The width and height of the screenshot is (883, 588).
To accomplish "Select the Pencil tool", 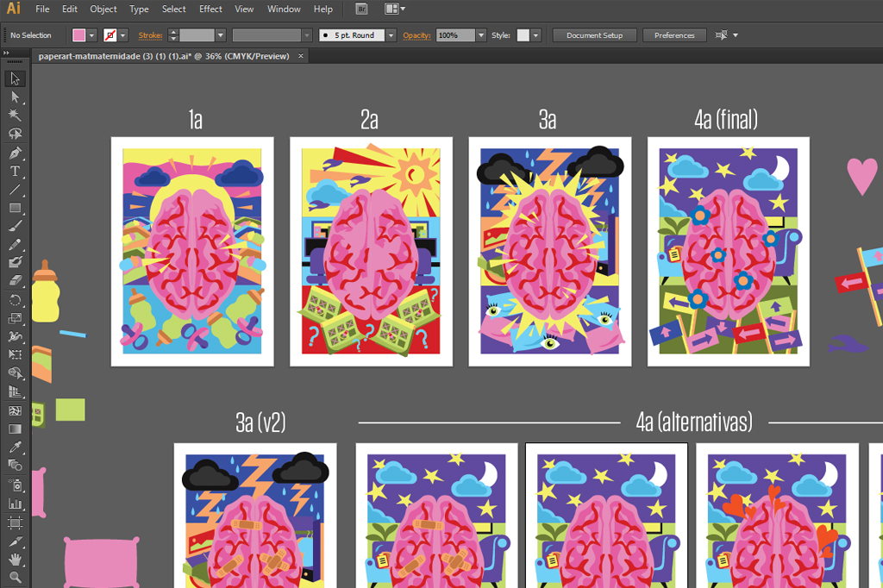I will click(x=16, y=245).
